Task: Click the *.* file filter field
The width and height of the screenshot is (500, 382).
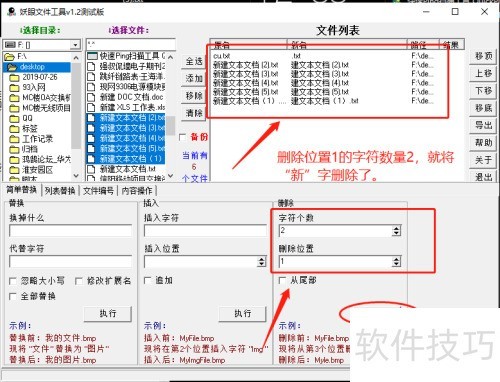Action: (x=131, y=44)
